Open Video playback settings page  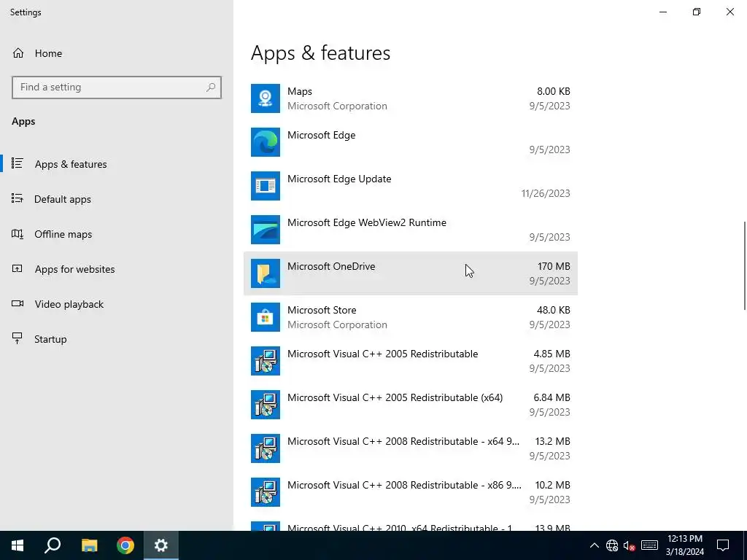coord(117,304)
